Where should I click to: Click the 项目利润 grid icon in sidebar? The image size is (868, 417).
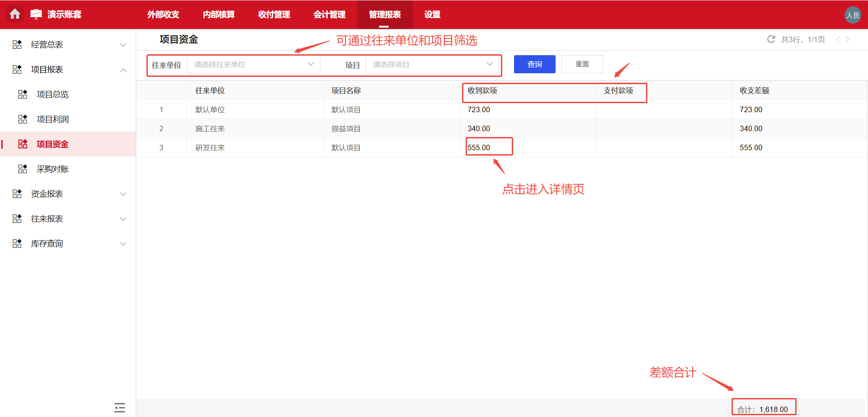(23, 119)
